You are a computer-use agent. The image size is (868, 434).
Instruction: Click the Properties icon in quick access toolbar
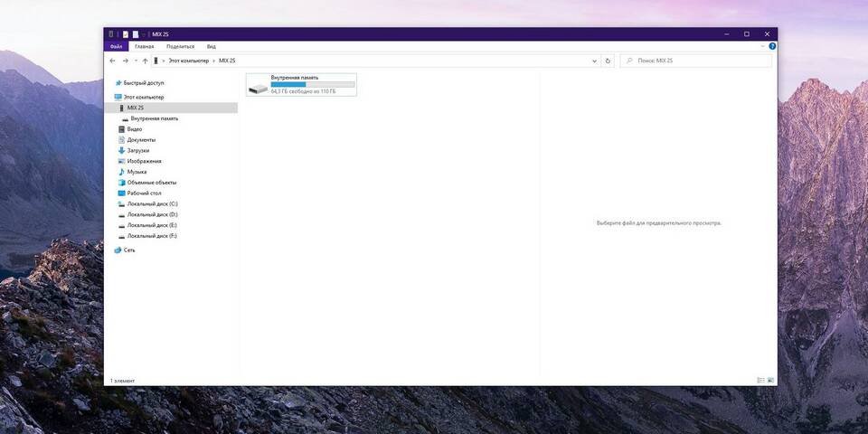pyautogui.click(x=126, y=34)
